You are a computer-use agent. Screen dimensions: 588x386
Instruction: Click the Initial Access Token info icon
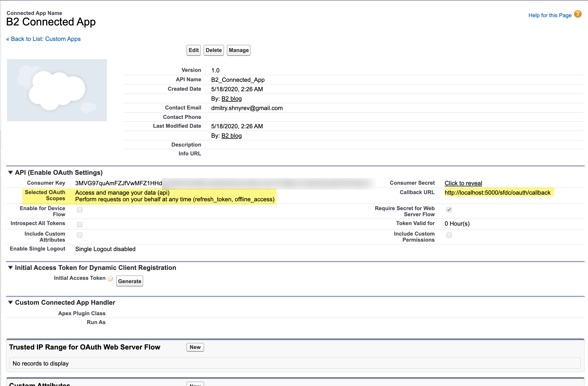(x=110, y=278)
